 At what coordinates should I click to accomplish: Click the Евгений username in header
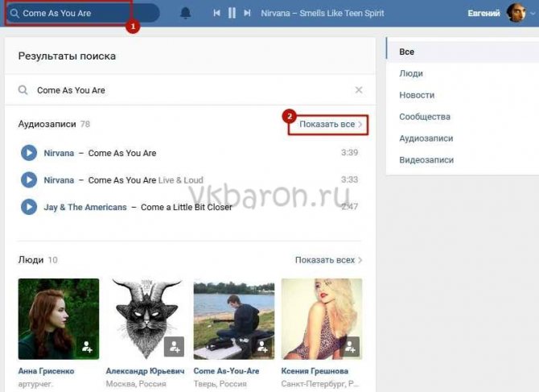[483, 13]
